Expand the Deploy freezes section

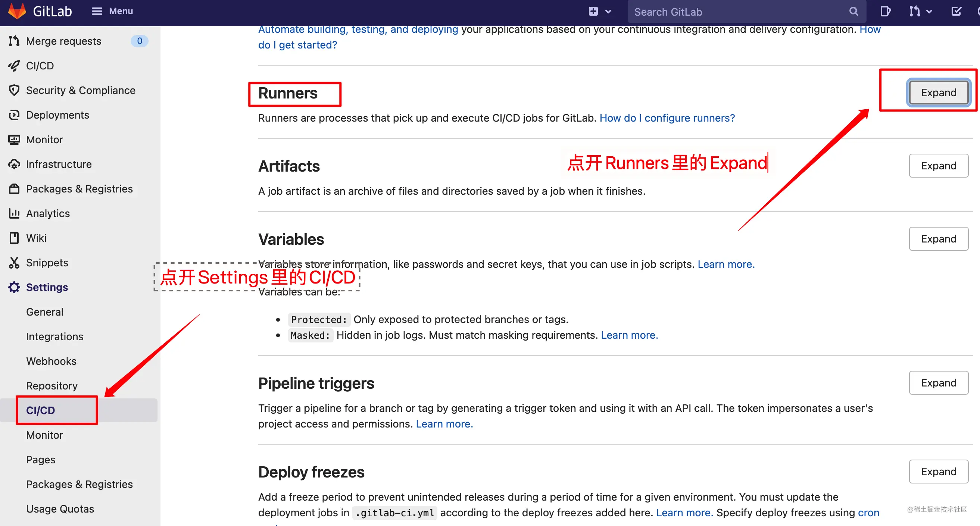click(x=939, y=472)
